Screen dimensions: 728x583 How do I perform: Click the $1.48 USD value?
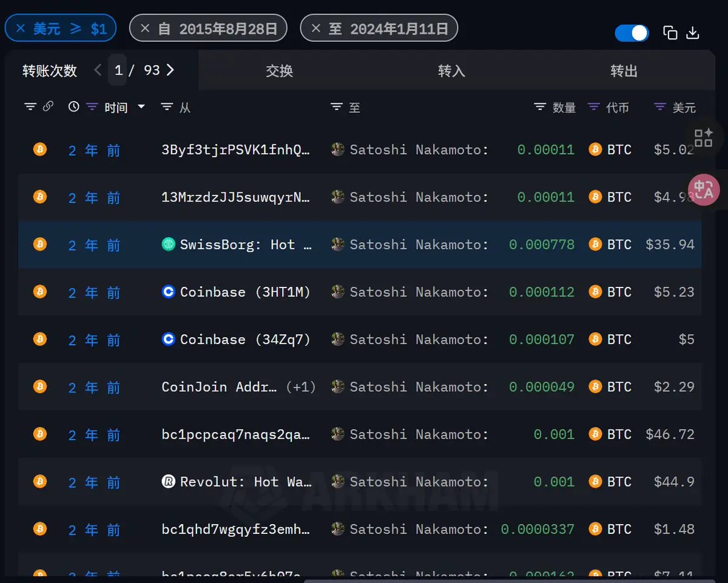674,529
